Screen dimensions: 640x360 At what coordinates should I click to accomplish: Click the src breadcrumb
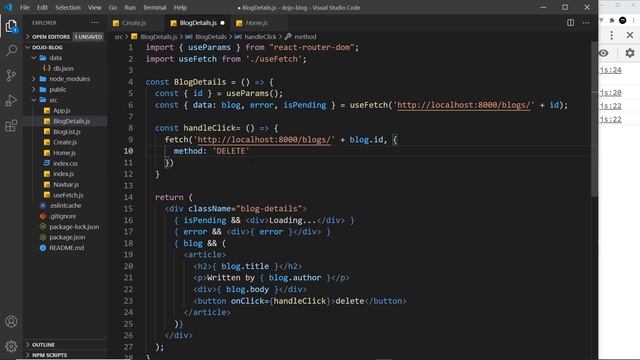pos(118,37)
